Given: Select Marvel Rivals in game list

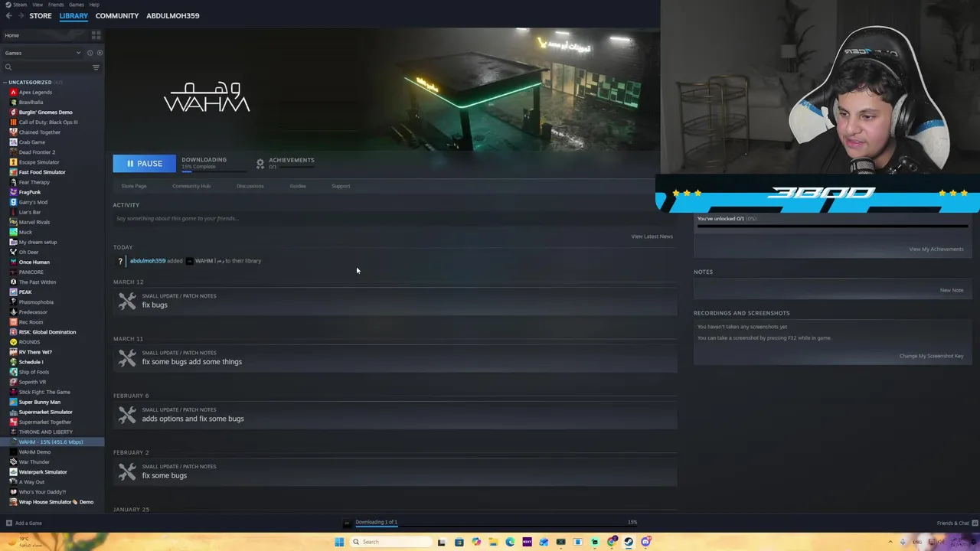Looking at the screenshot, I should [x=34, y=222].
